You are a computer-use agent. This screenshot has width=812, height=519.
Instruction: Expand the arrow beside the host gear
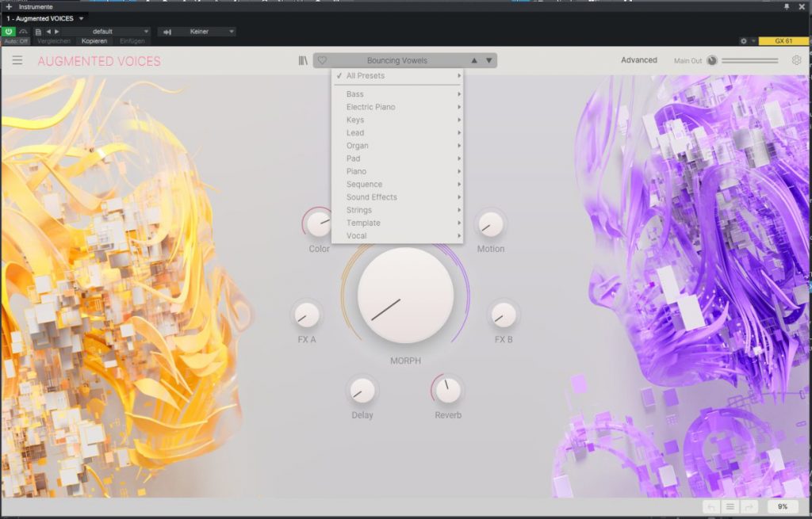tap(753, 41)
